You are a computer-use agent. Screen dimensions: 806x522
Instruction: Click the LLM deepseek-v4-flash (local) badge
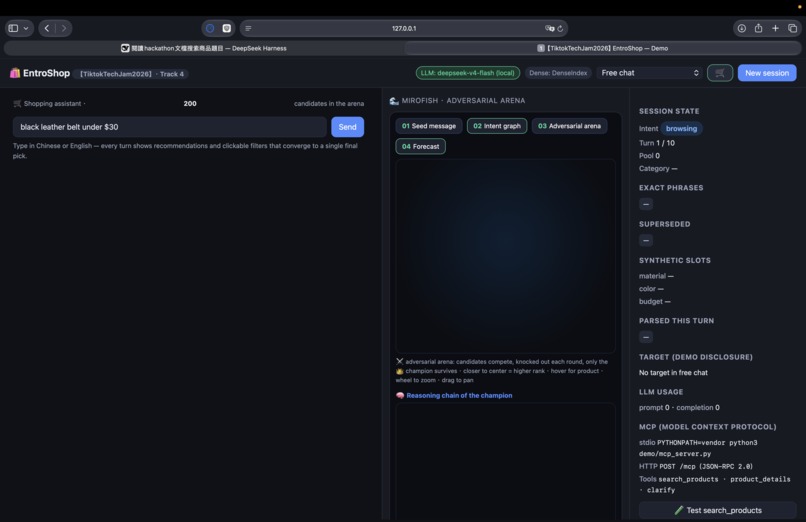coord(468,73)
